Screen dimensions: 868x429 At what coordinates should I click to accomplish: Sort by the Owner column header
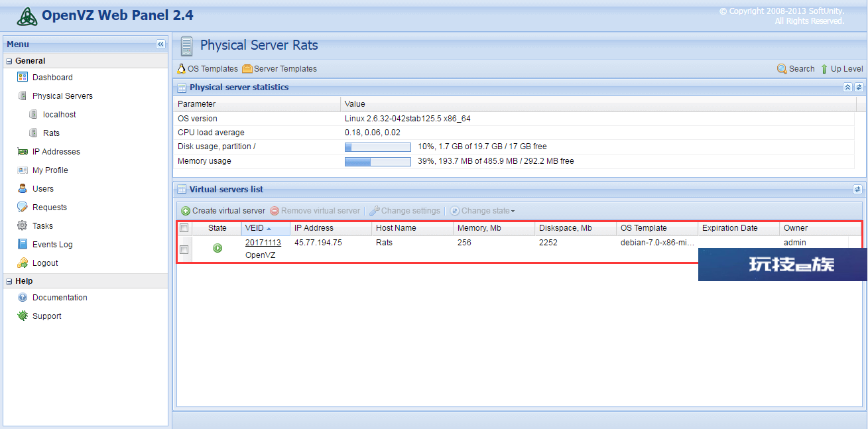pos(820,228)
